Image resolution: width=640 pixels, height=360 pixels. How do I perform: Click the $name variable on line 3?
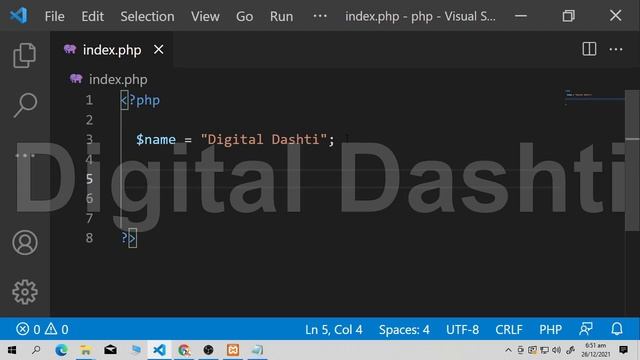tap(156, 140)
